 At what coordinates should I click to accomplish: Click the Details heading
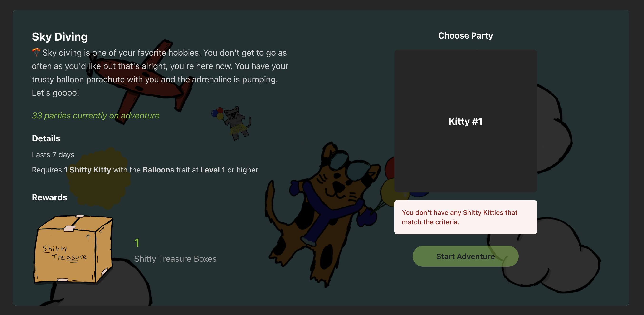[x=46, y=138]
